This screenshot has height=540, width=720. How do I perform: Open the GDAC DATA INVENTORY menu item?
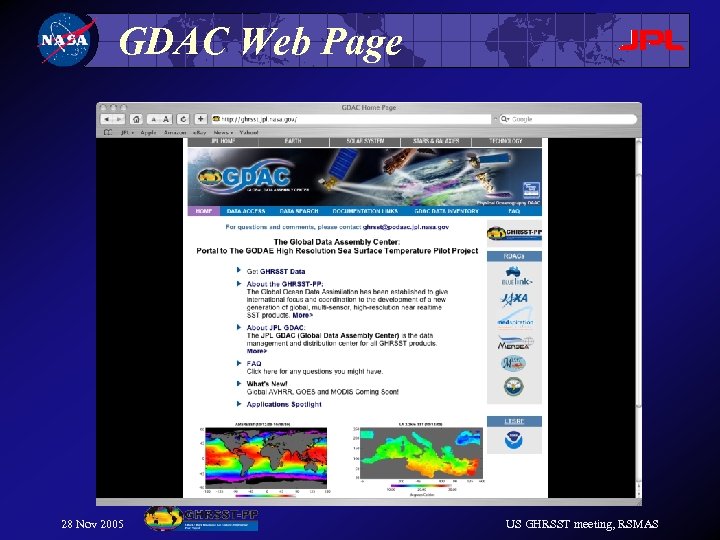(446, 211)
